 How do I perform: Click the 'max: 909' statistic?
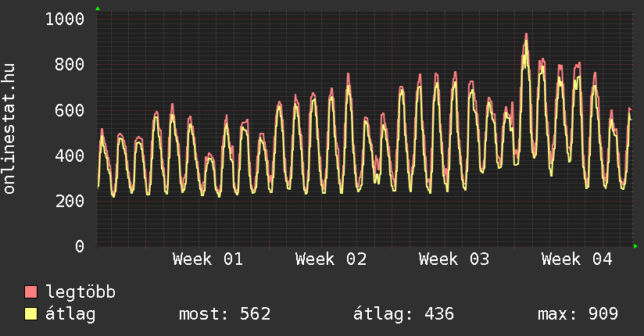coord(578,314)
